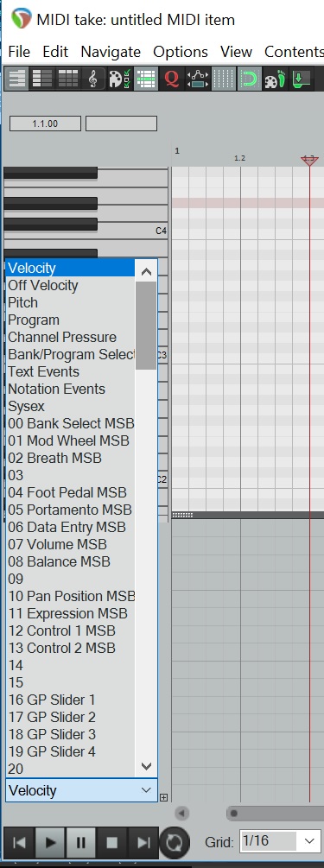Switch to named notes view icon
The width and height of the screenshot is (324, 868).
point(42,79)
